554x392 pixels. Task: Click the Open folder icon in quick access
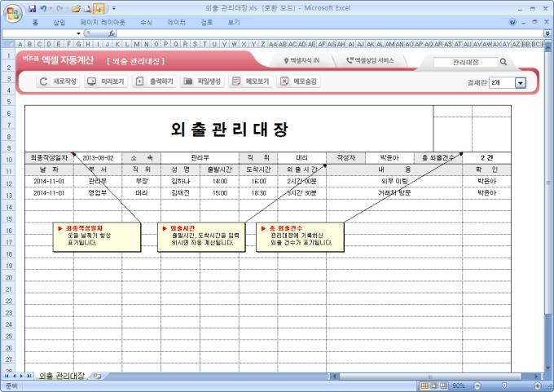point(76,8)
